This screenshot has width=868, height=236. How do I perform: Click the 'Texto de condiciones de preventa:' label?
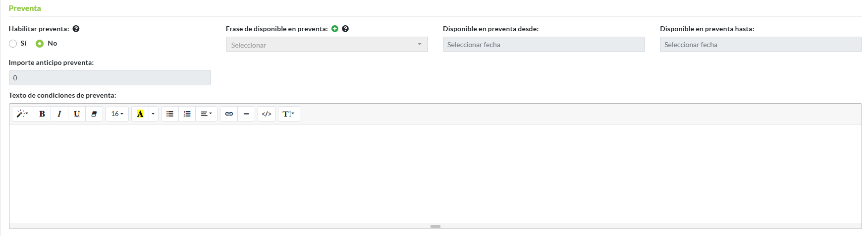pyautogui.click(x=62, y=95)
